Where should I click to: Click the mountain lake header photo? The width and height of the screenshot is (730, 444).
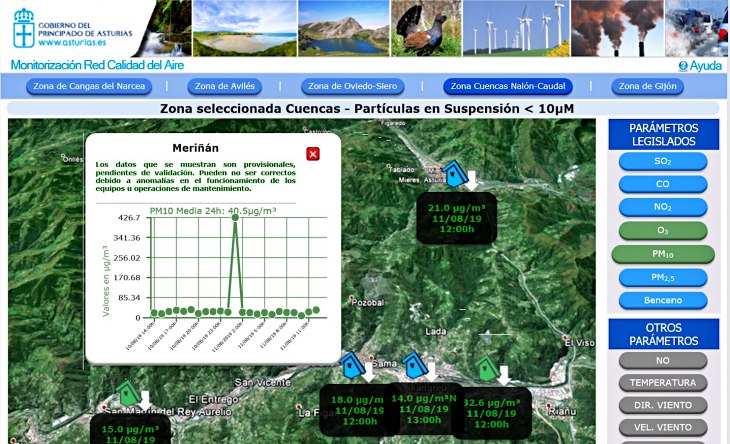343,28
